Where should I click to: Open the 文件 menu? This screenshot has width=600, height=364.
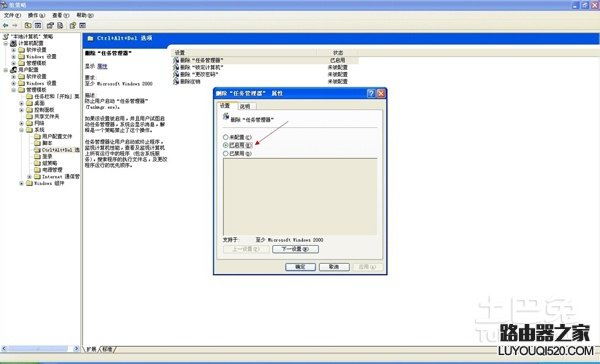(12, 15)
